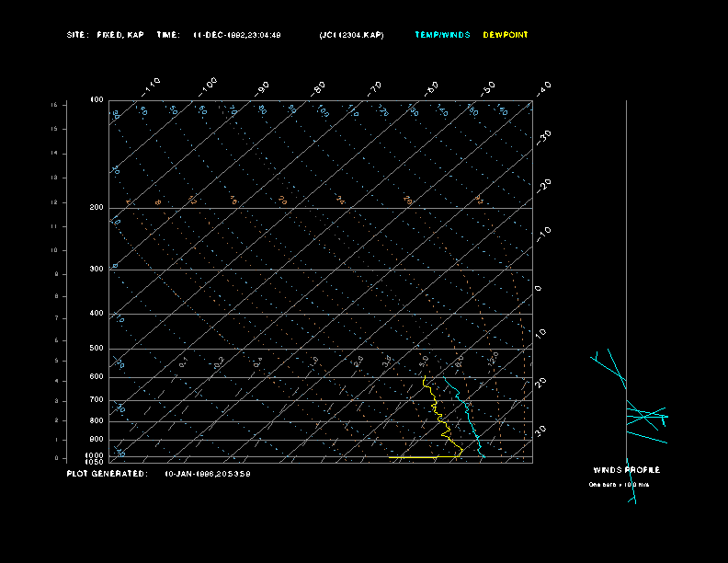Click the 16 km mark on height scale
Viewport: 728px width, 563px height.
coord(54,105)
